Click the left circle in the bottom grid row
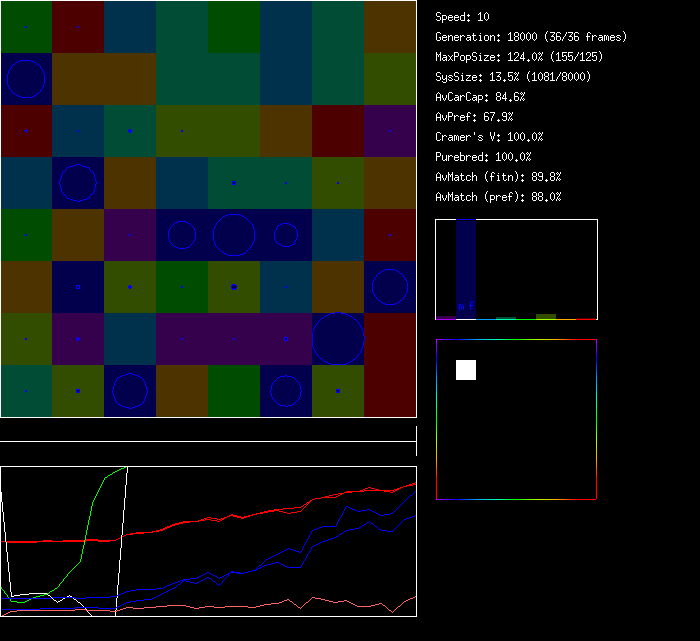This screenshot has height=641, width=700. (x=130, y=391)
